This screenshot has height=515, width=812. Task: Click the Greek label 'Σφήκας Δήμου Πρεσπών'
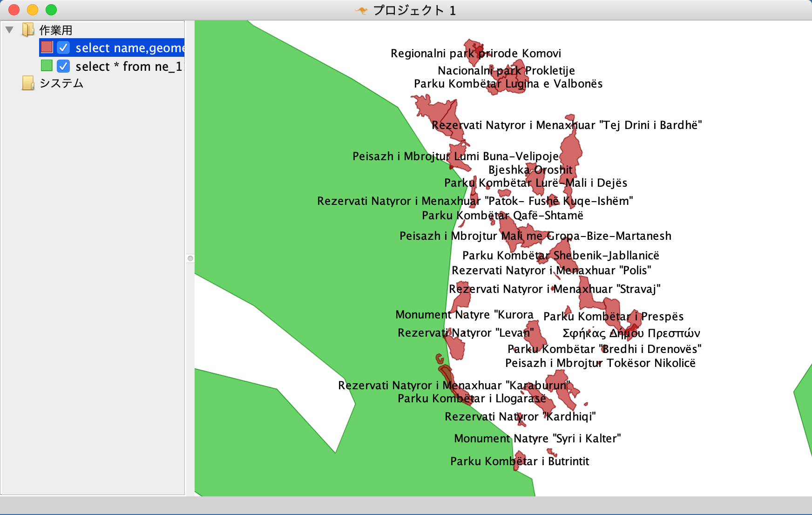point(631,333)
